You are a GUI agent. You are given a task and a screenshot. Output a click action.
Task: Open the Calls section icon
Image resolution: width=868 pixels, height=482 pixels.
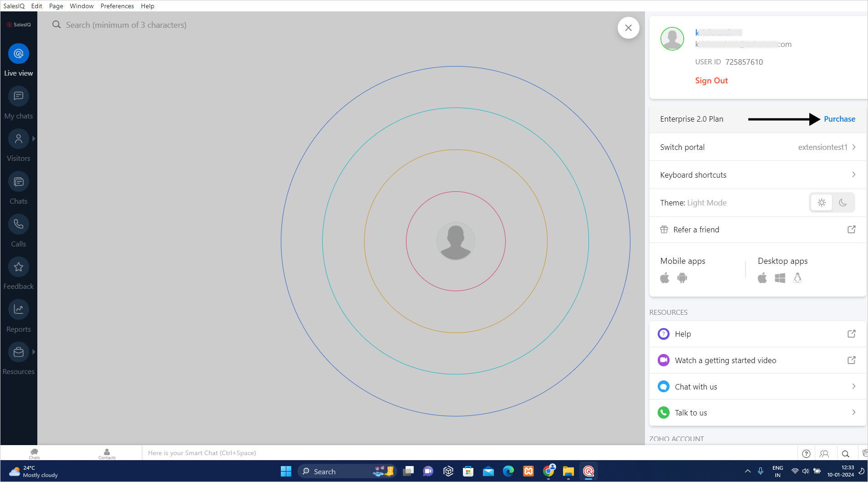click(19, 224)
